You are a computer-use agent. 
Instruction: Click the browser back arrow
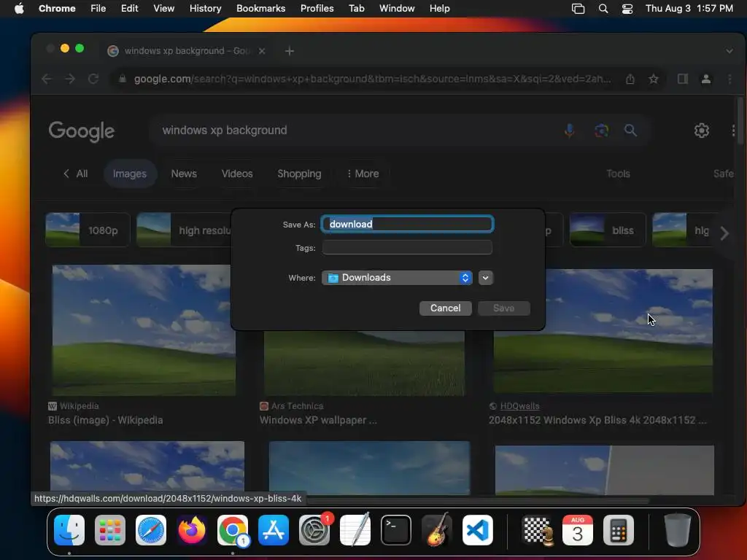47,79
